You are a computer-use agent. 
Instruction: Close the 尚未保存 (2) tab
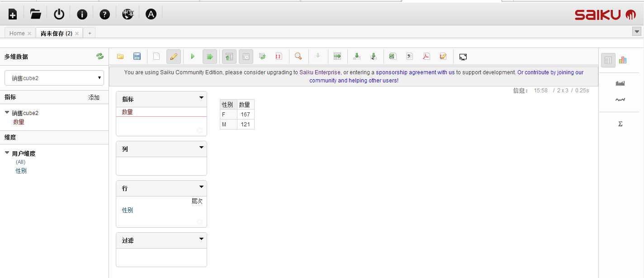pos(77,34)
